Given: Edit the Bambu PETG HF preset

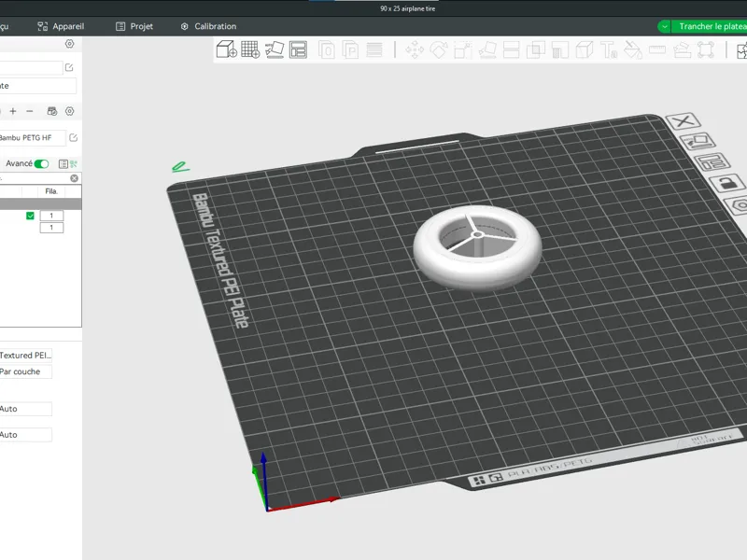Looking at the screenshot, I should click(x=74, y=137).
